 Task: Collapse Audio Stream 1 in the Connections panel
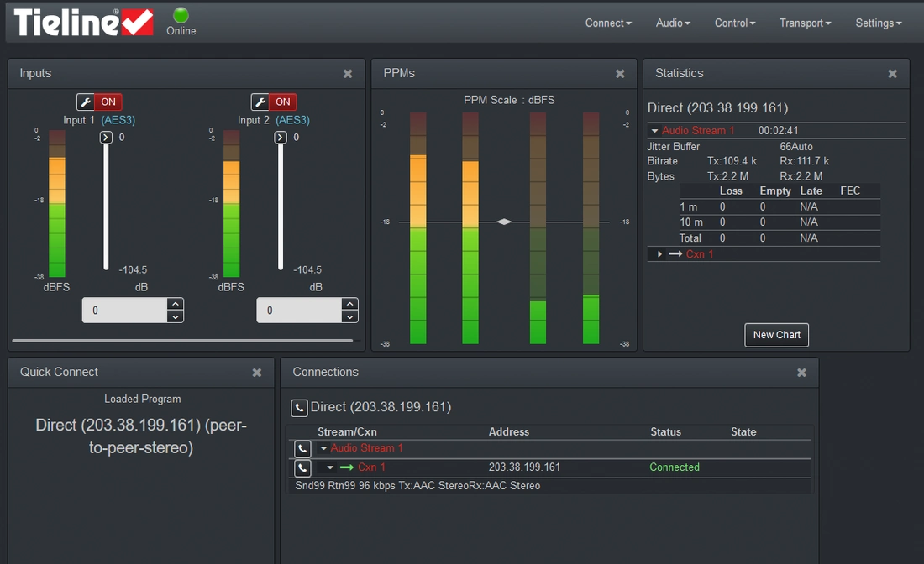click(x=323, y=449)
